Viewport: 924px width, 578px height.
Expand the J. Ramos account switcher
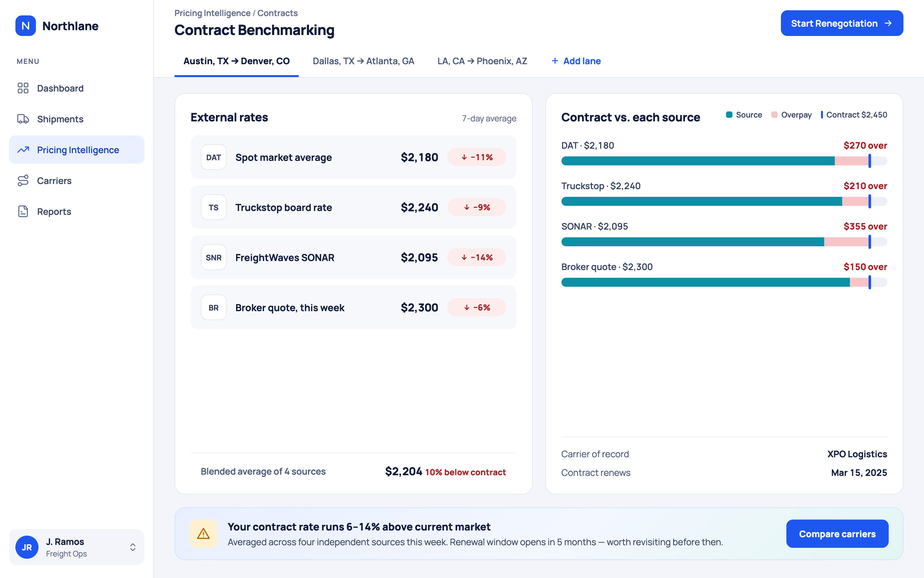pyautogui.click(x=133, y=547)
